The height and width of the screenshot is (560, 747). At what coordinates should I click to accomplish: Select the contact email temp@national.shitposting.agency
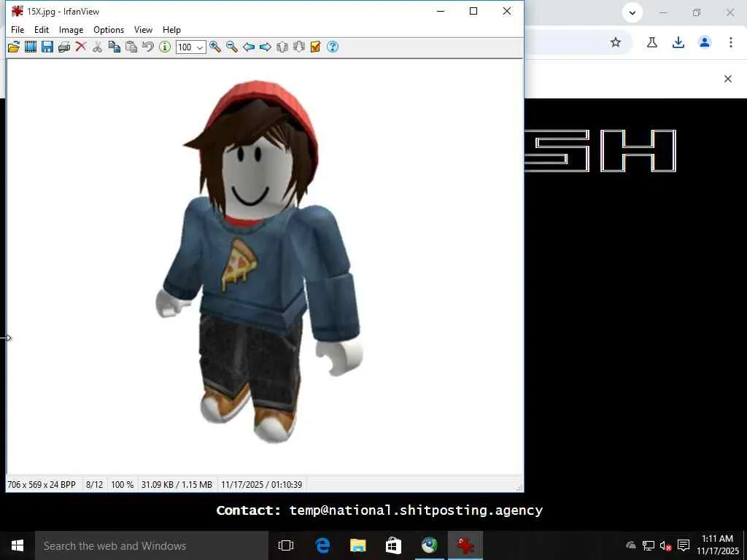click(416, 510)
